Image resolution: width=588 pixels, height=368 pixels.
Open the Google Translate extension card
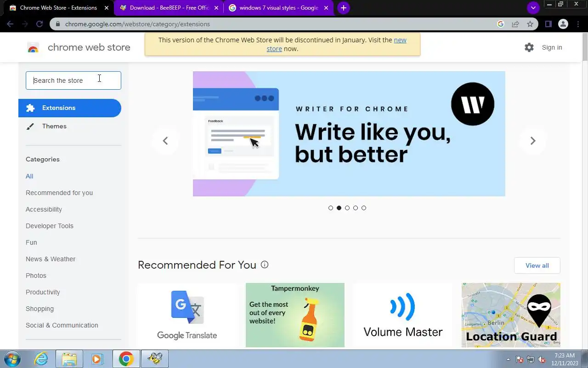(187, 315)
